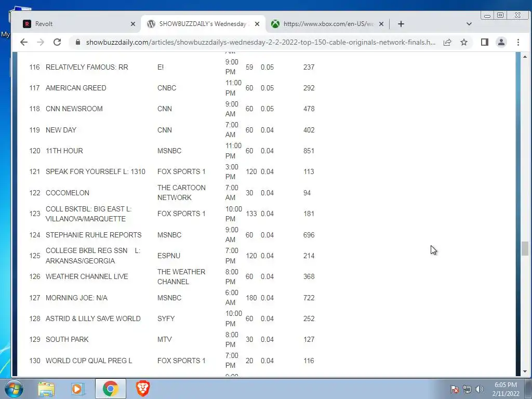Launch Brave browser from taskbar
This screenshot has height=399, width=532.
[x=143, y=389]
